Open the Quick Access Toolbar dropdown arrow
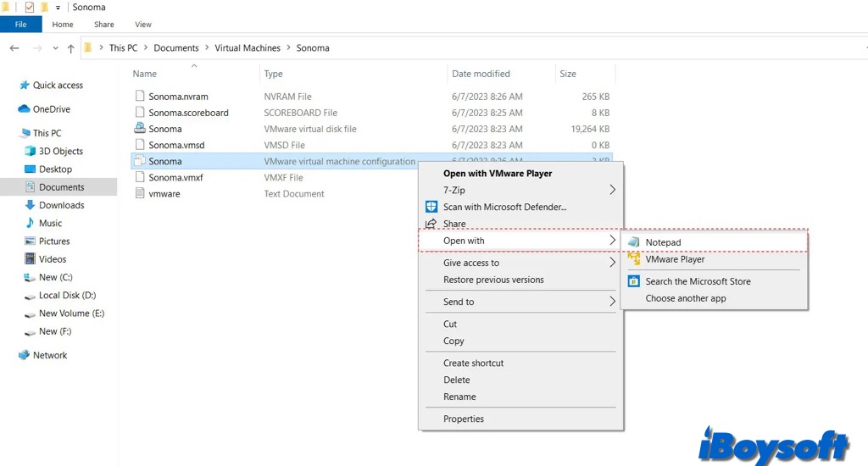The height and width of the screenshot is (466, 868). pos(58,8)
